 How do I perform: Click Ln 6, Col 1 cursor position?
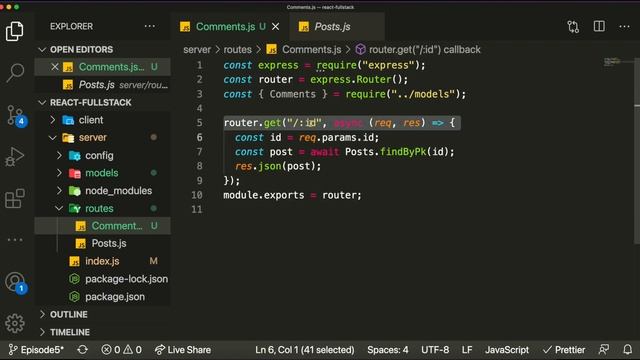[304, 350]
